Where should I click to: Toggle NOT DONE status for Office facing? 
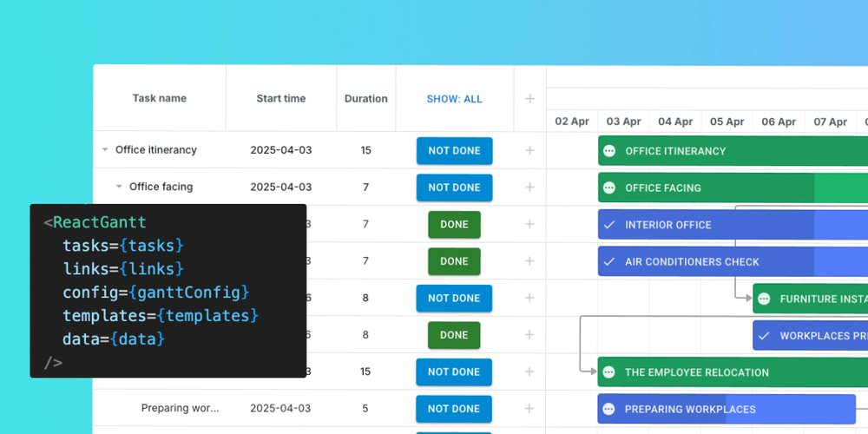(x=455, y=187)
